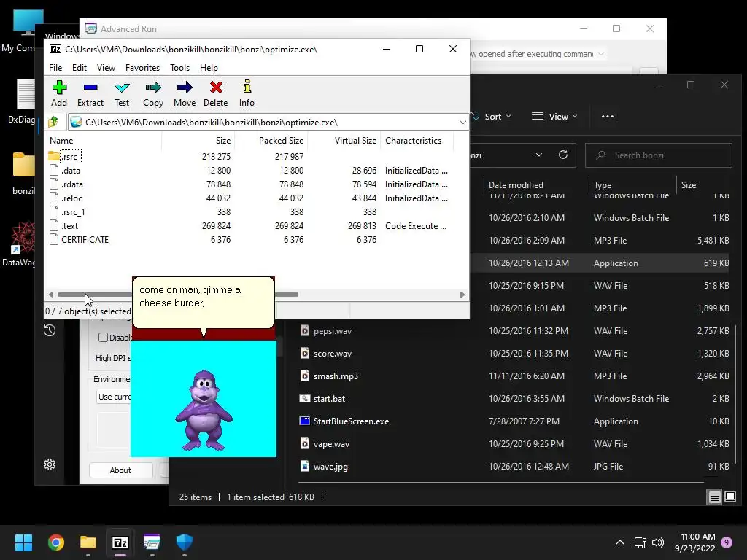
Task: Open the history clock icon in sidebar
Action: [50, 330]
